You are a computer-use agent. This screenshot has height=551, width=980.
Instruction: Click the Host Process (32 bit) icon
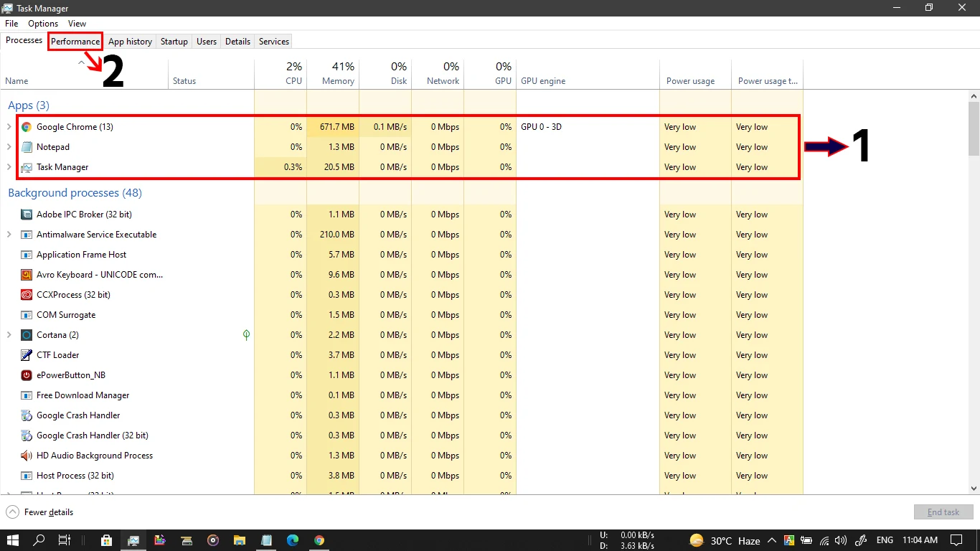[27, 476]
